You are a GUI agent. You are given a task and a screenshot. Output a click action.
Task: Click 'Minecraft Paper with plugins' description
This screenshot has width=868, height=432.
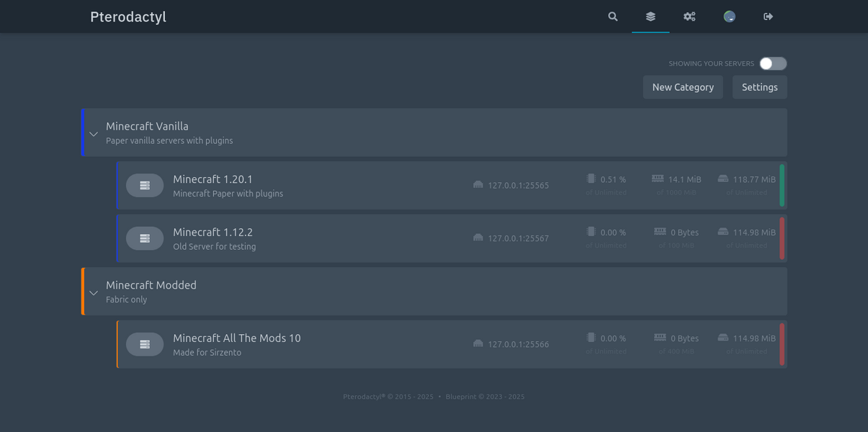[228, 194]
